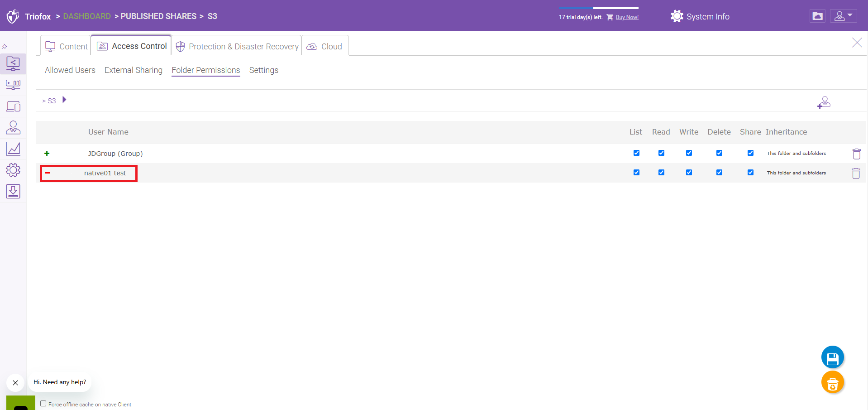The image size is (868, 410).
Task: Collapse the native01 test row minus sign
Action: pyautogui.click(x=48, y=173)
